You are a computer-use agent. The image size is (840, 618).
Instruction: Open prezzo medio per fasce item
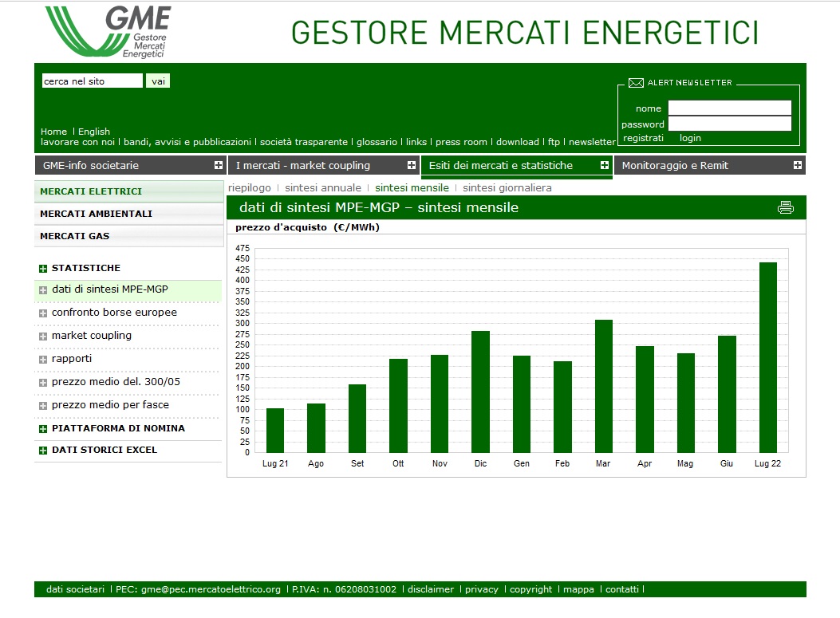pos(110,405)
